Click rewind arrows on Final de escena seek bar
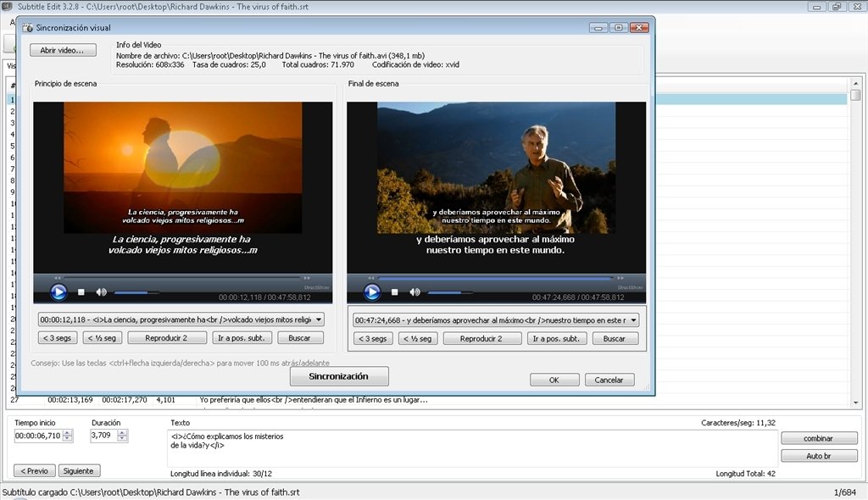 (371, 278)
